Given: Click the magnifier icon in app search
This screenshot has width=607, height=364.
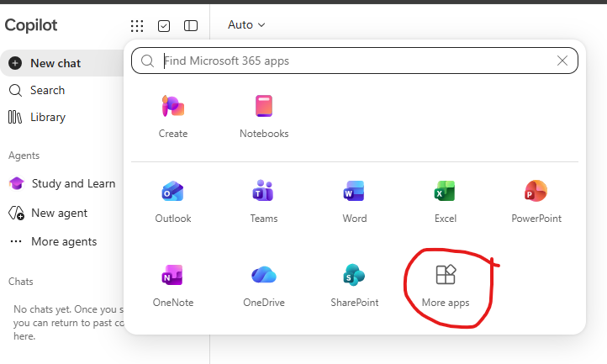Looking at the screenshot, I should pos(147,61).
